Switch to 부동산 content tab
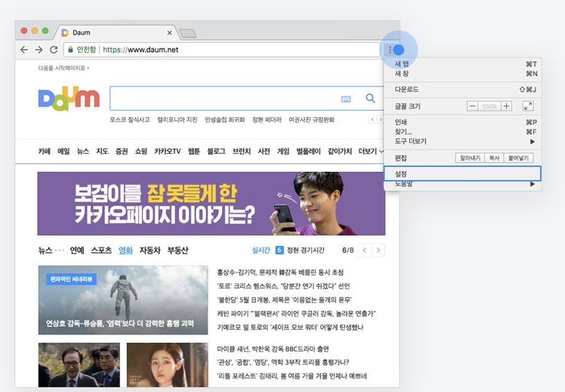This screenshot has width=565, height=392. pyautogui.click(x=178, y=250)
